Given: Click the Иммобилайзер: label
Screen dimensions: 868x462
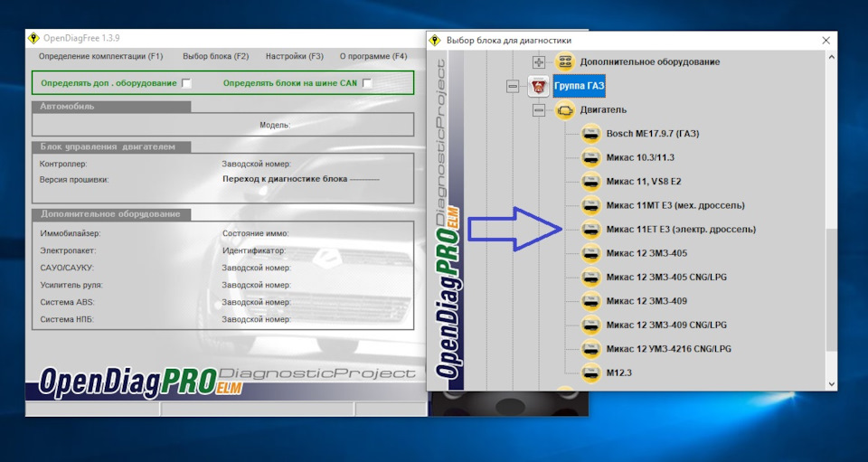Looking at the screenshot, I should (x=71, y=233).
